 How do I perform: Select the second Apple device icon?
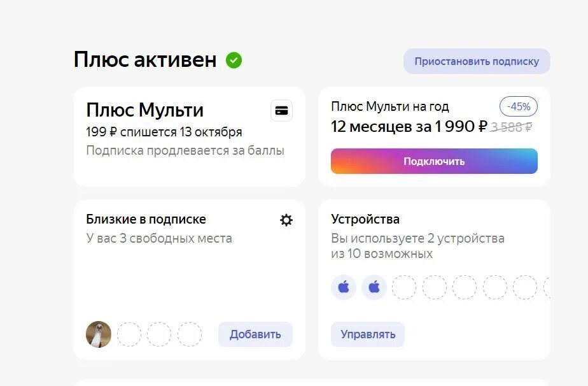[x=374, y=287]
